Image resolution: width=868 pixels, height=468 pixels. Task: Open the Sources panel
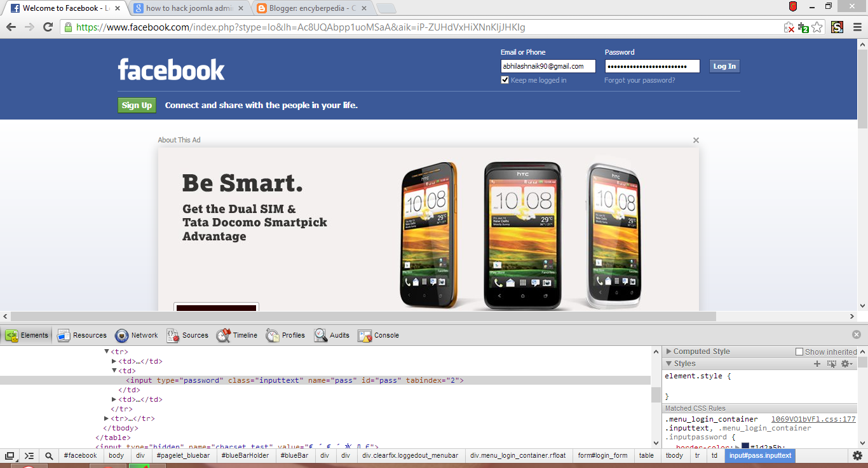click(187, 335)
